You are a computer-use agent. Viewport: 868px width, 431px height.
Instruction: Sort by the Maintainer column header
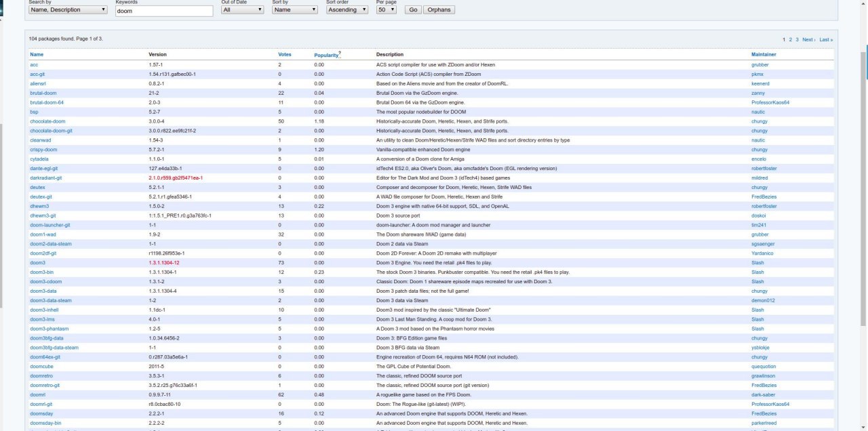(x=764, y=54)
